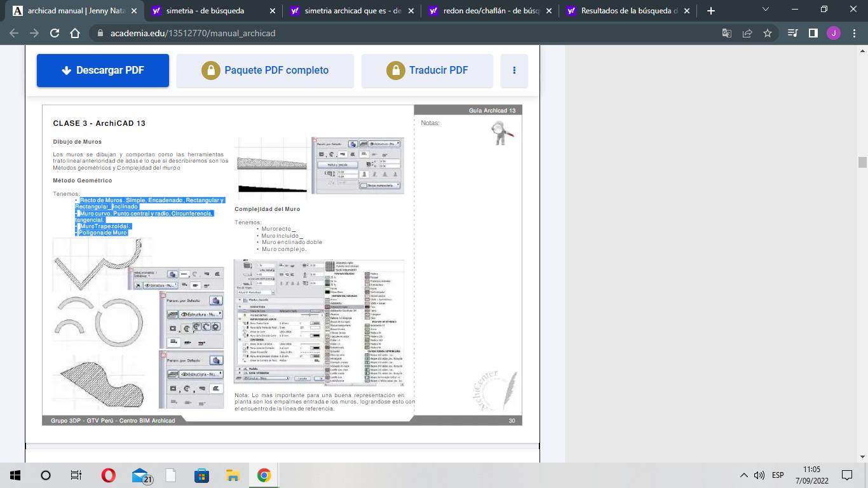Open the Windows notification center
Image resolution: width=868 pixels, height=488 pixels.
[846, 475]
